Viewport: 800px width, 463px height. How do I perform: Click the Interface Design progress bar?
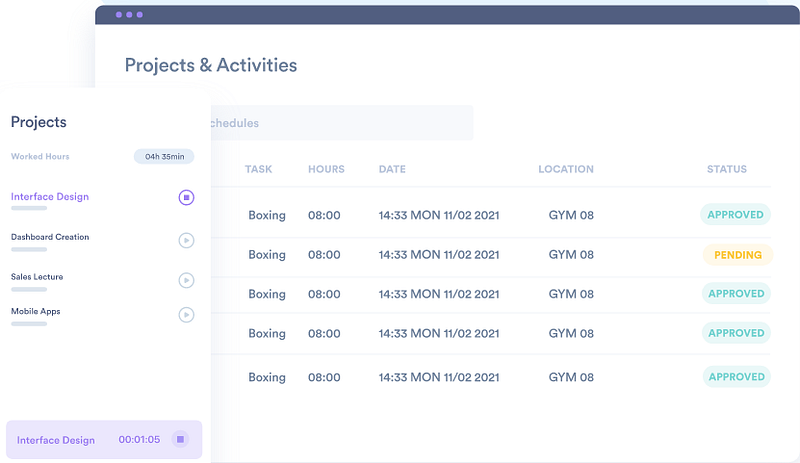[x=29, y=208]
